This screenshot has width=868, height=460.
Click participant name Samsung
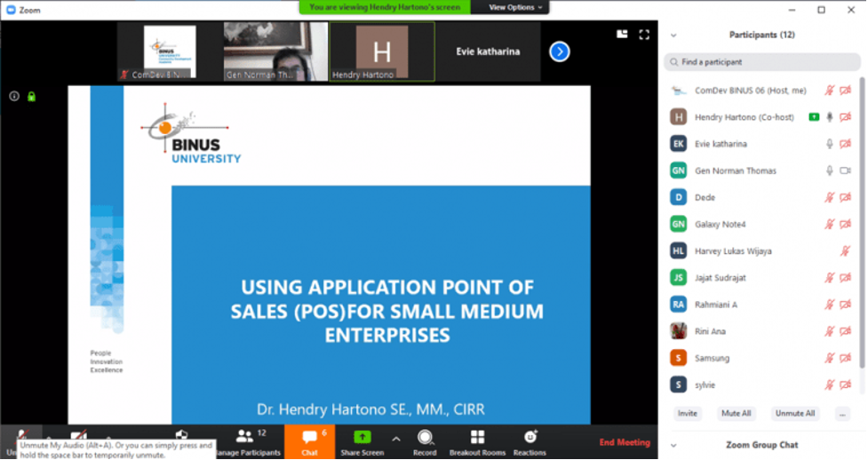tap(712, 358)
